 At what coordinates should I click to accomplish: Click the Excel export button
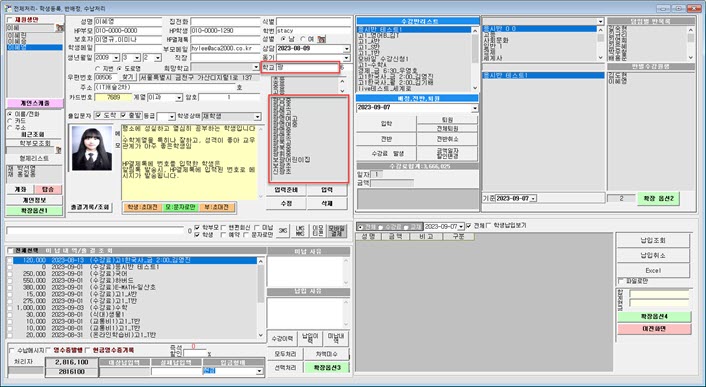click(x=653, y=270)
